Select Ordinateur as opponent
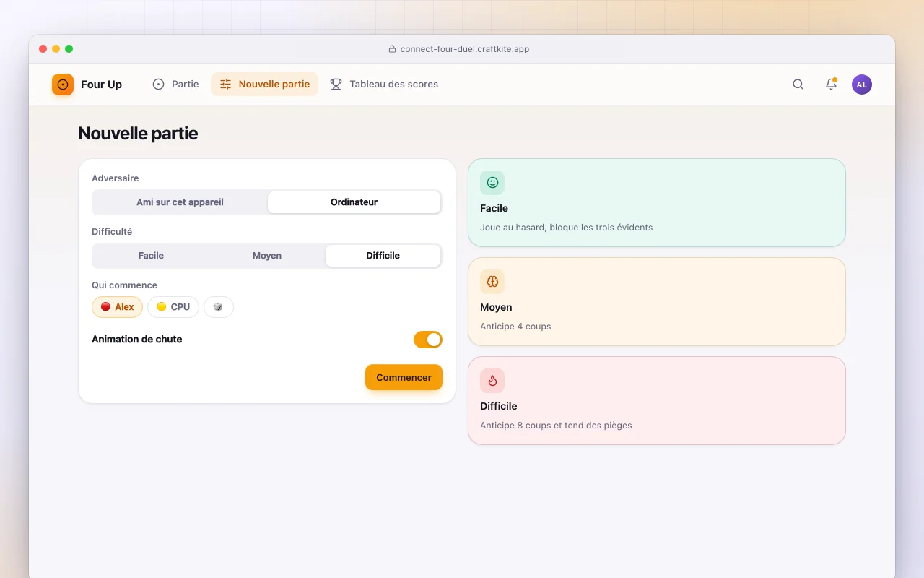 point(354,202)
